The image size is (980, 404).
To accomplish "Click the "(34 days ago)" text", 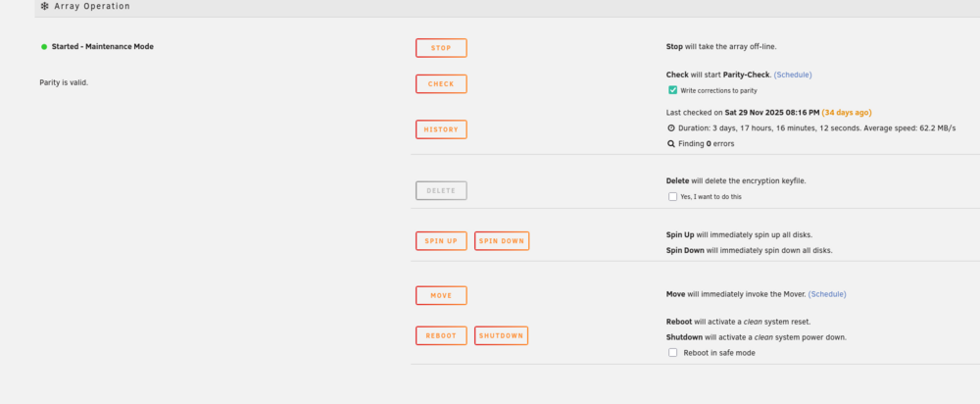I will tap(847, 113).
